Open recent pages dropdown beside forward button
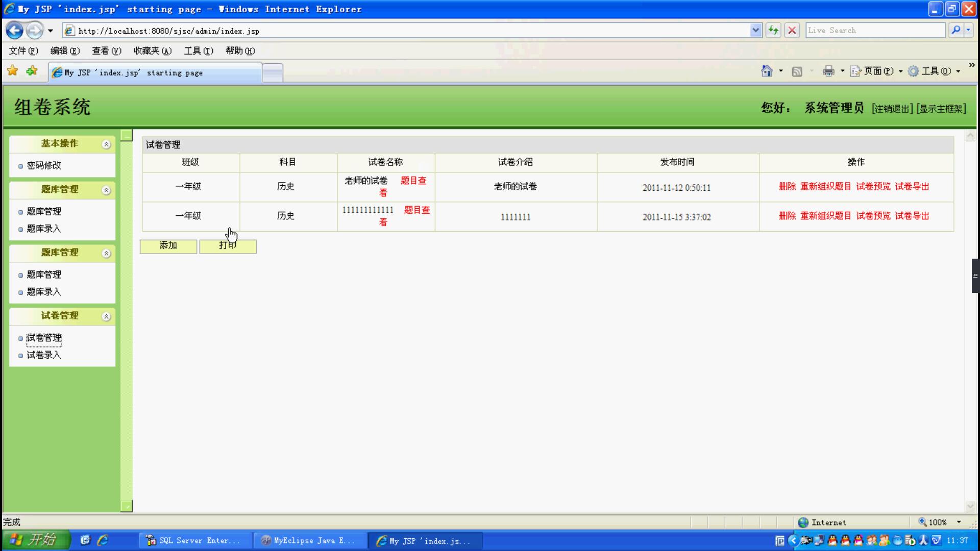Viewport: 980px width, 551px height. (x=50, y=31)
